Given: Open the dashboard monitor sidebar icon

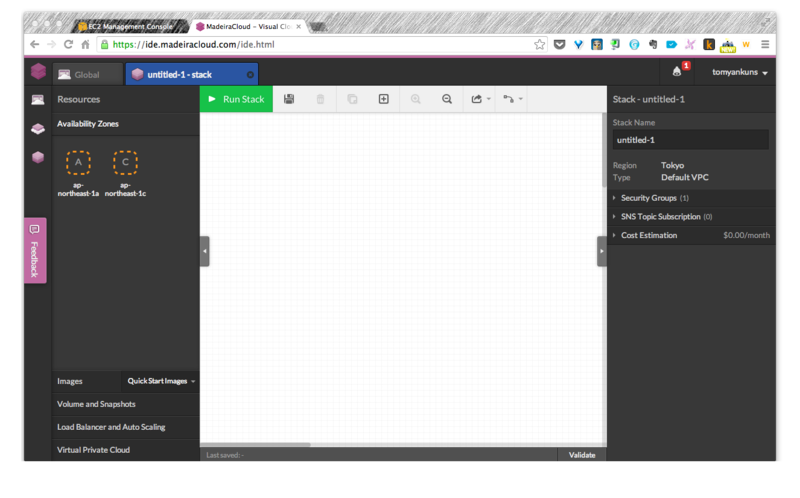Looking at the screenshot, I should [38, 99].
